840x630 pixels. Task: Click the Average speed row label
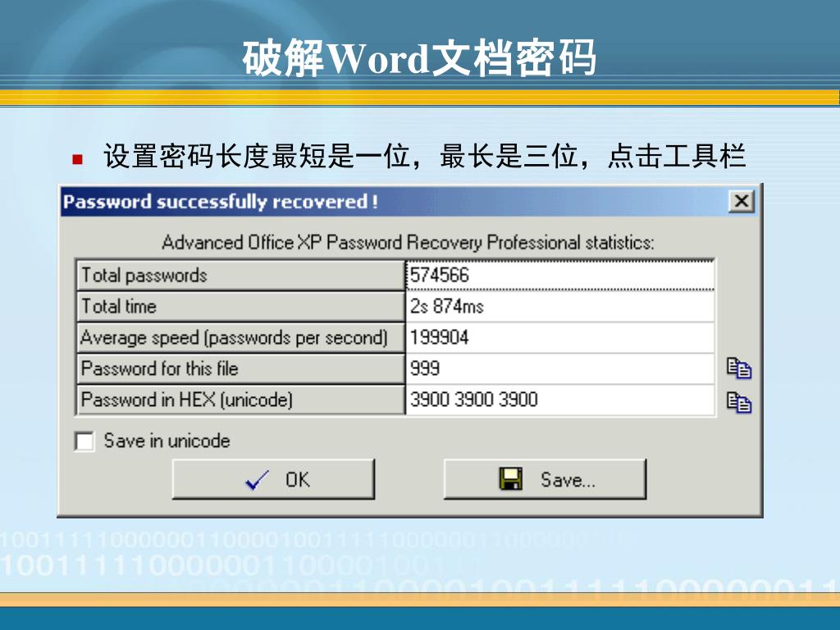pos(240,337)
